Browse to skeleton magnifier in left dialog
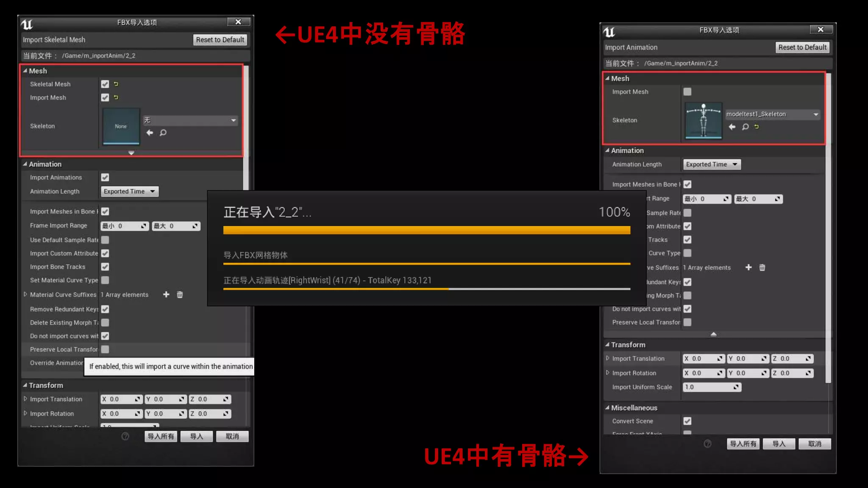 point(163,133)
